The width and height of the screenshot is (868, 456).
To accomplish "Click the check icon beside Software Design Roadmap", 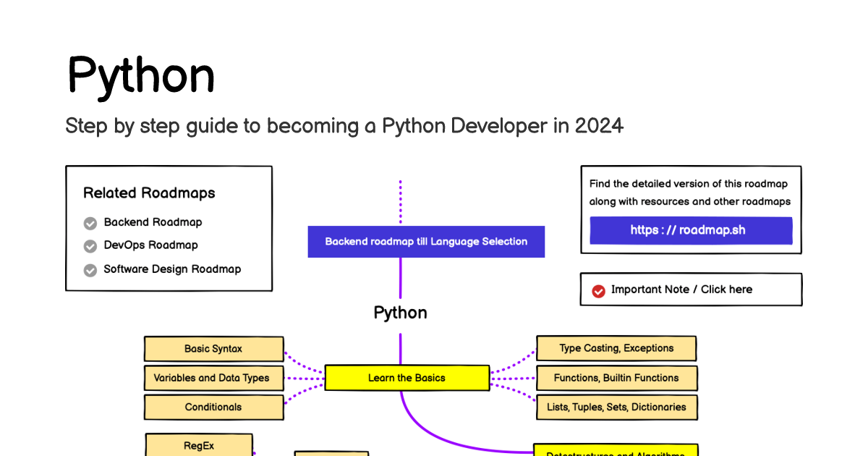I will pos(90,270).
